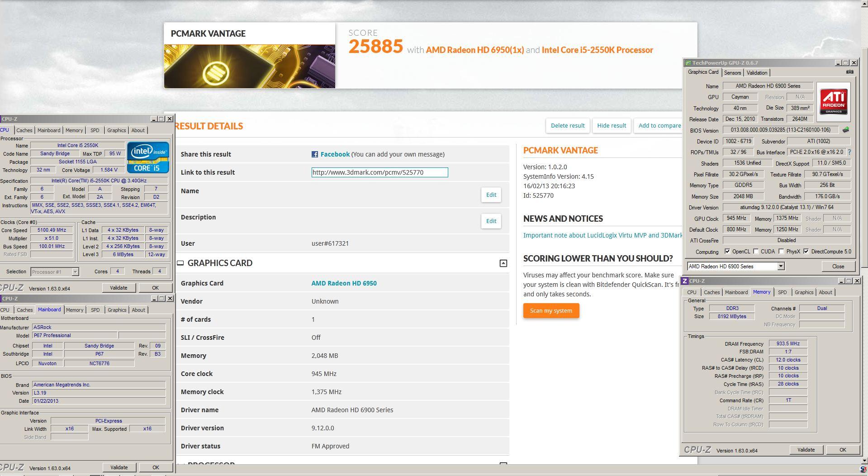Click OK in the Mainboard CPU-Z window

pyautogui.click(x=156, y=467)
